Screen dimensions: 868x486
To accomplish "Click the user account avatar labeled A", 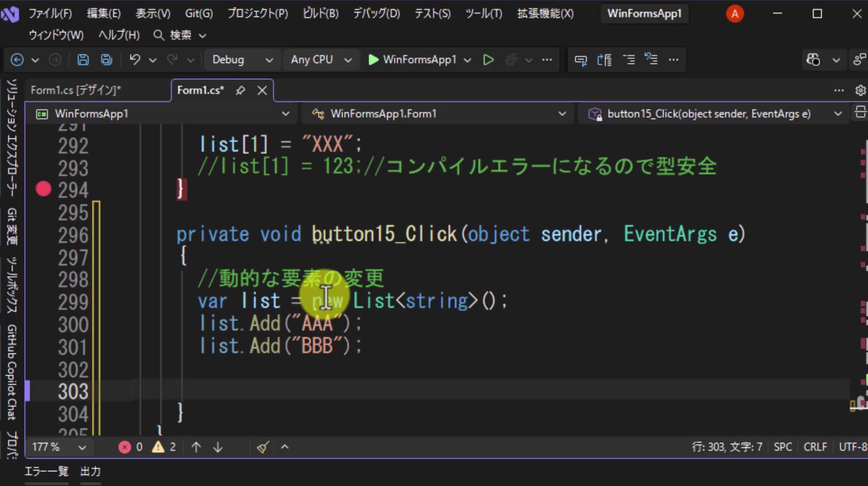I will coord(735,14).
